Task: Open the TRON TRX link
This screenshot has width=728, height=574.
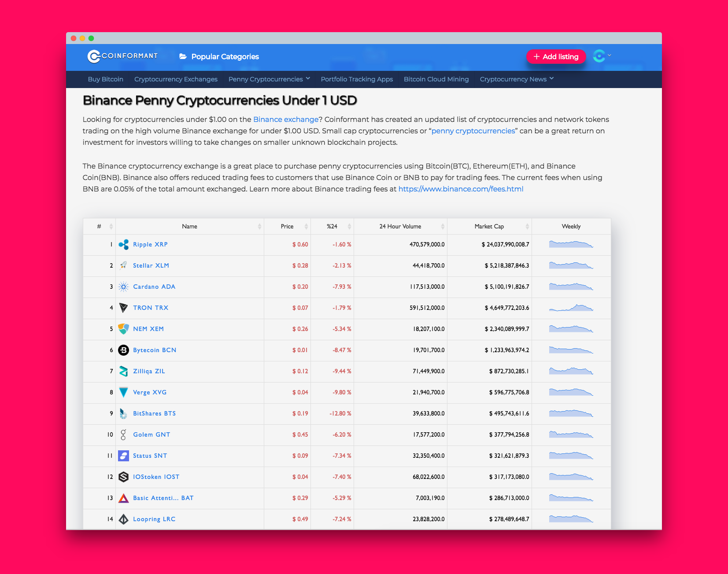Action: click(151, 308)
